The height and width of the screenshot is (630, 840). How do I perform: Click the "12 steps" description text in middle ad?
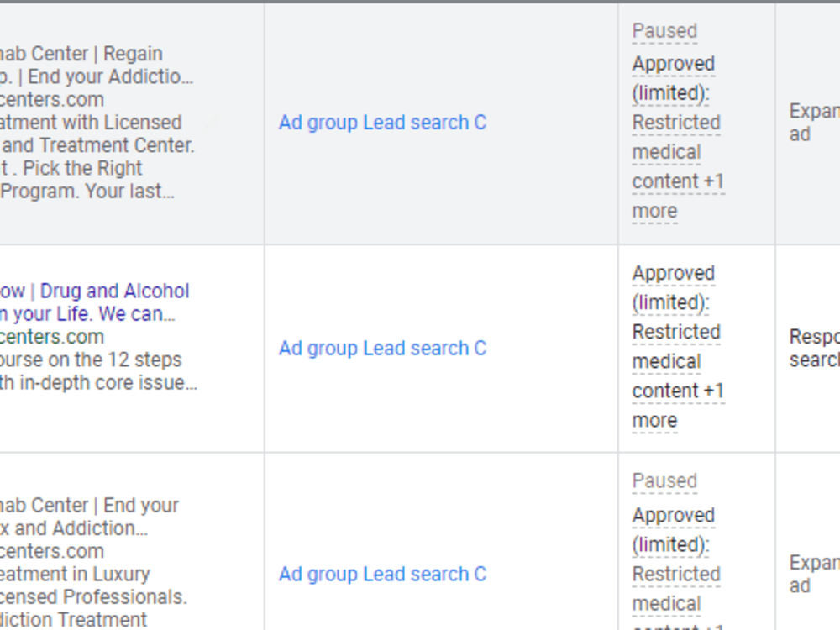click(x=92, y=360)
